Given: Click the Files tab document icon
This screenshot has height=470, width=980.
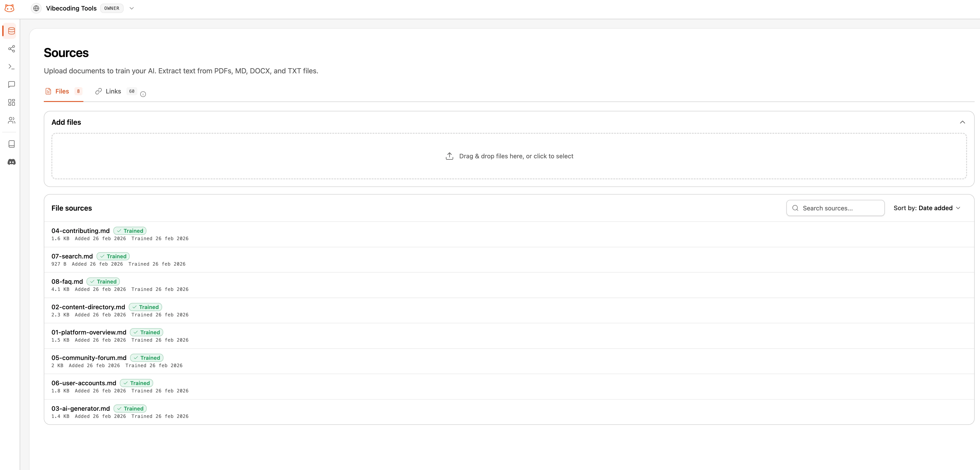Looking at the screenshot, I should click(x=48, y=91).
